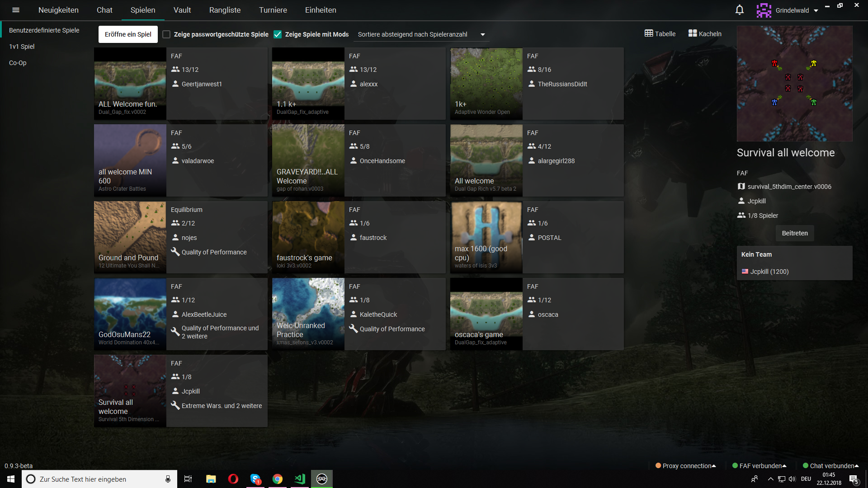Open the hamburger navigation menu

16,9
